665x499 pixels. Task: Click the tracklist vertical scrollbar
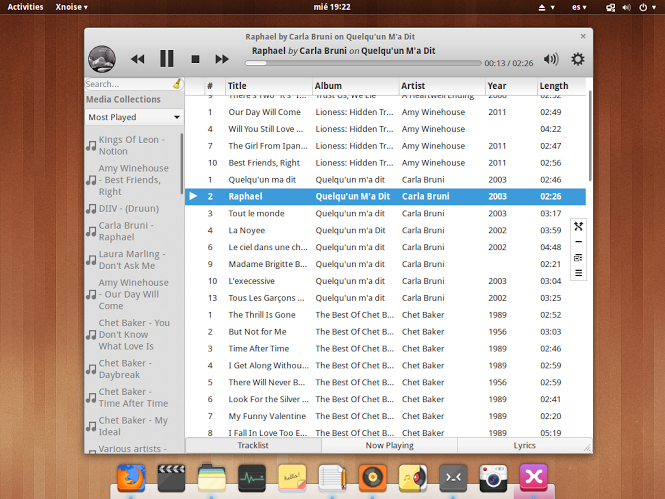tap(590, 136)
